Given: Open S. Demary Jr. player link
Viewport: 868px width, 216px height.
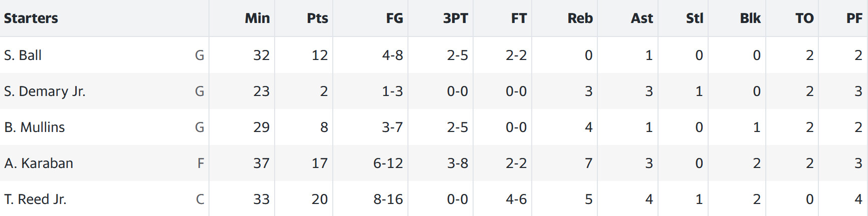Looking at the screenshot, I should [45, 91].
